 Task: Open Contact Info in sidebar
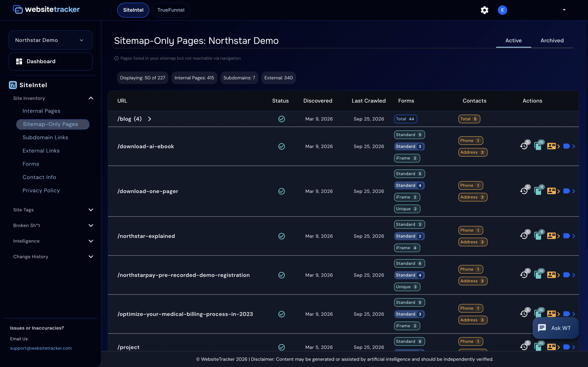39,177
